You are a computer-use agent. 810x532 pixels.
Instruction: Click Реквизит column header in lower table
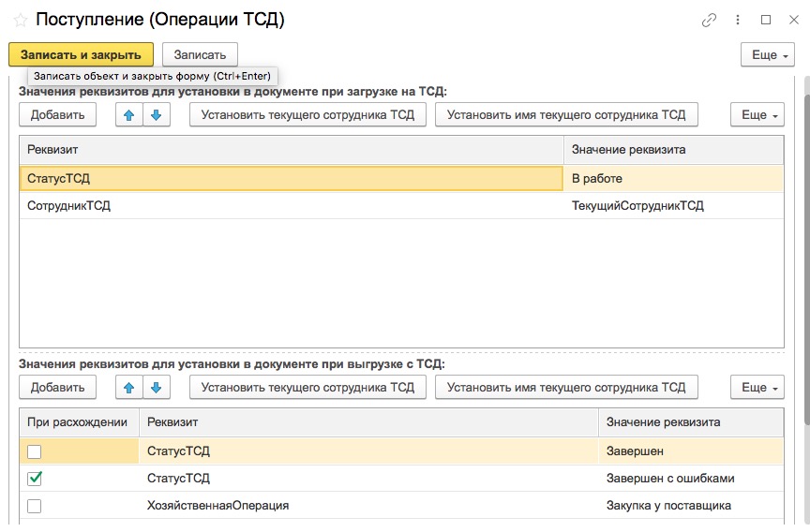(368, 422)
